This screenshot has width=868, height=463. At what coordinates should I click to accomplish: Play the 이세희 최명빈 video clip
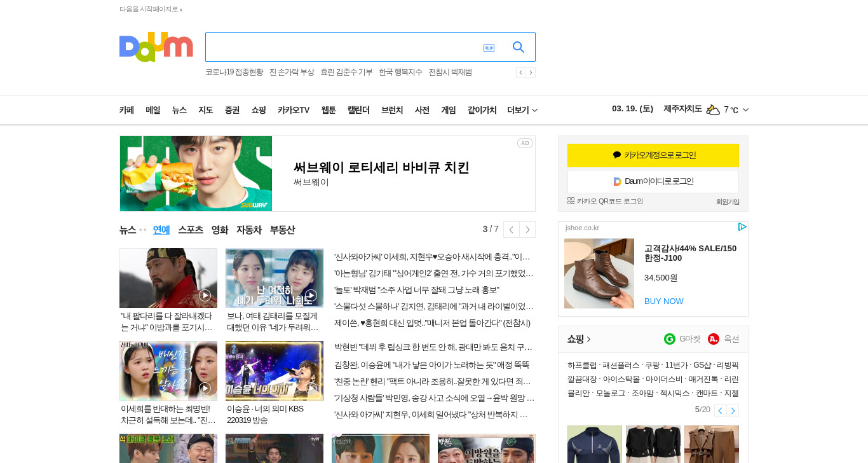[x=205, y=388]
